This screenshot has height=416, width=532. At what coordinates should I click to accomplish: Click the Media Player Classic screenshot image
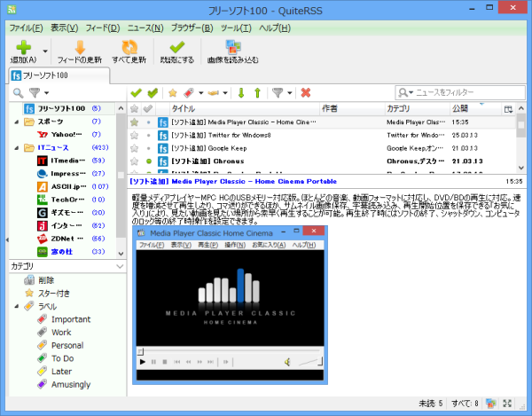click(230, 305)
